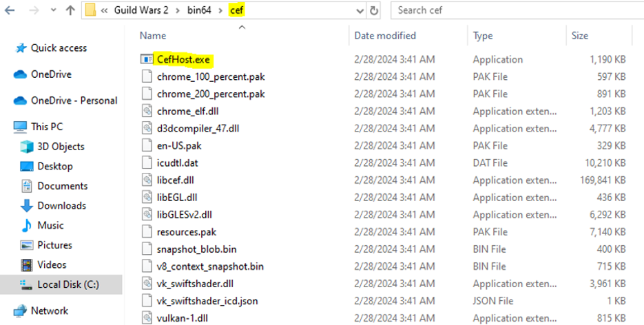This screenshot has width=644, height=325.
Task: Click the libcef.dll file icon
Action: point(147,180)
